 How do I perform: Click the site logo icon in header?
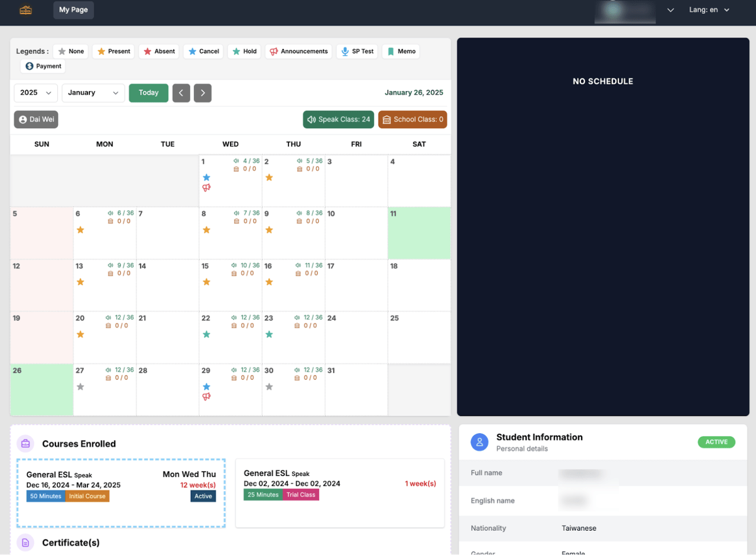click(25, 10)
